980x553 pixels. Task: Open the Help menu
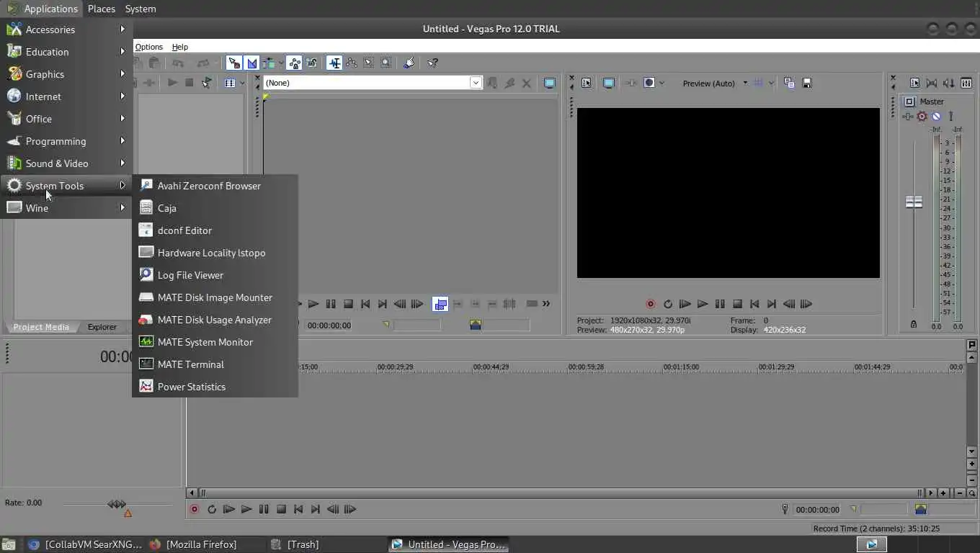[180, 47]
